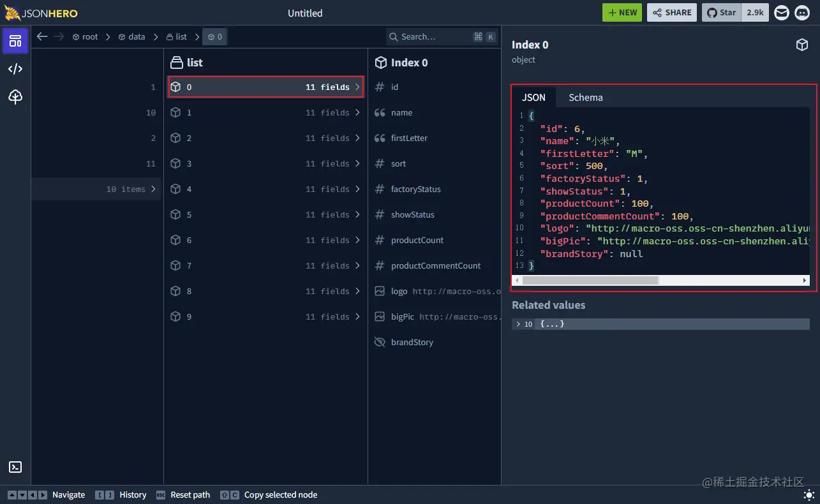Viewport: 820px width, 504px height.
Task: Switch to Tree view using sidebar icon
Action: [x=15, y=97]
